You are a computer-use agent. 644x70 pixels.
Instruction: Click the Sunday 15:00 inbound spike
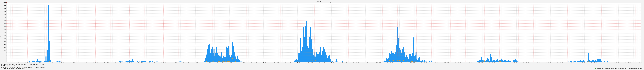click(x=589, y=57)
